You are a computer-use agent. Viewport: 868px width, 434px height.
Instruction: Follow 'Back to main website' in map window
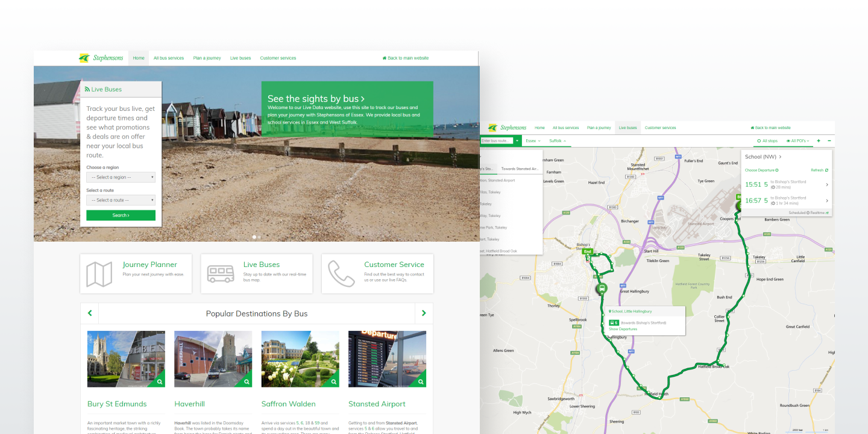(x=770, y=128)
